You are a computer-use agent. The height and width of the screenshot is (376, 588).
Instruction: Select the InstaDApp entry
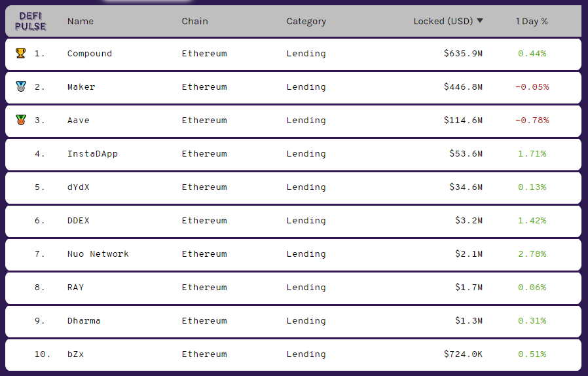click(92, 154)
